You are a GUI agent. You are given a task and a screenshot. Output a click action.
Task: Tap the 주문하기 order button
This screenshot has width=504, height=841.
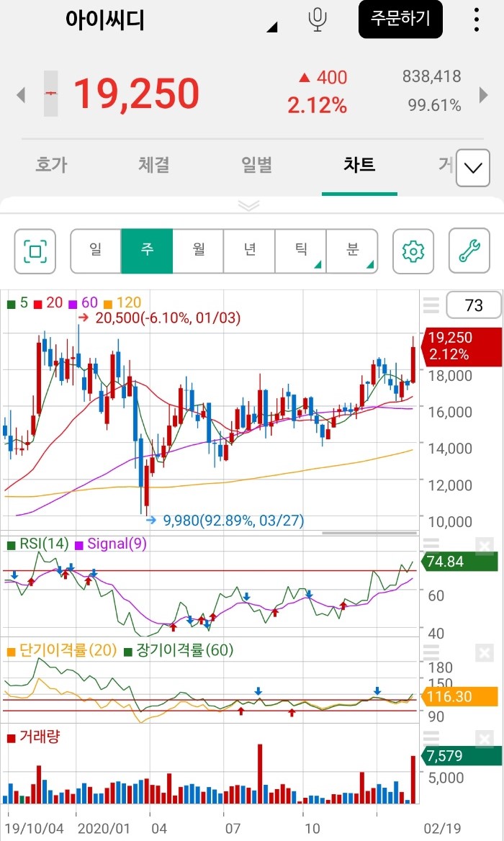click(x=400, y=19)
